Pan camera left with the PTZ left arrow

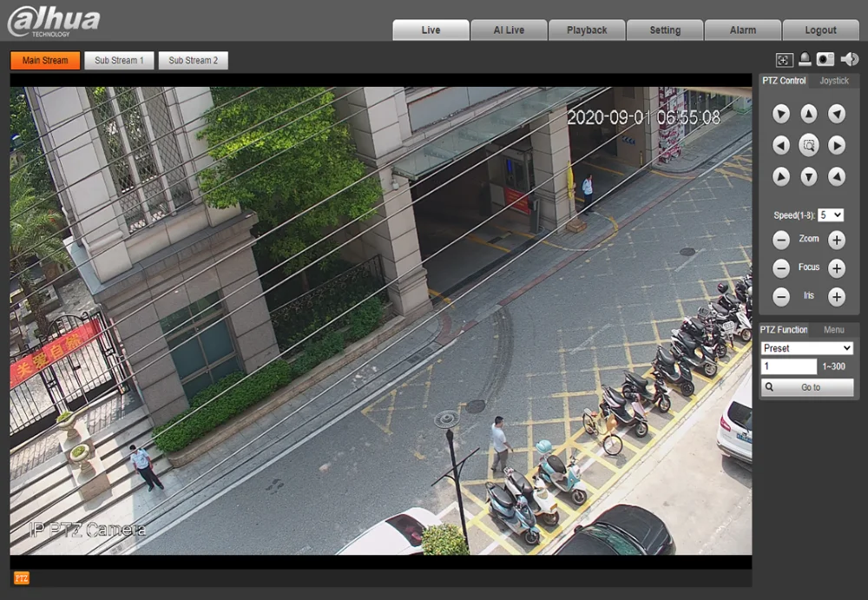781,145
